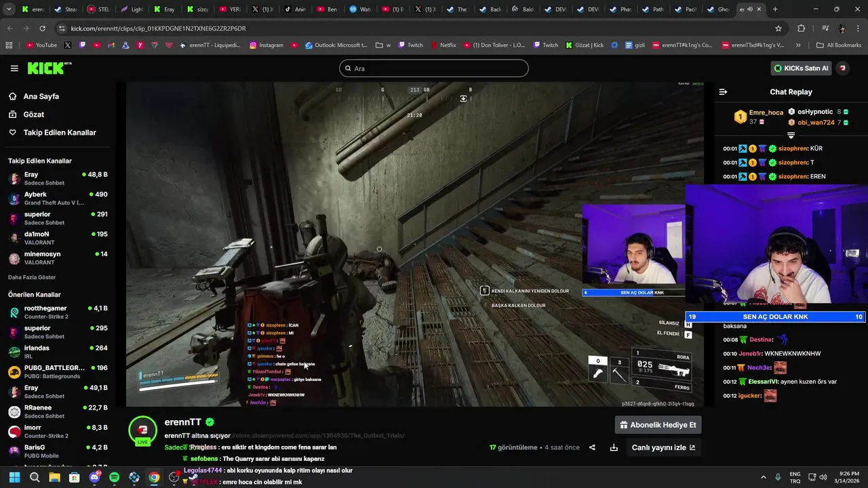This screenshot has width=868, height=488.
Task: Open volume control in system tray
Action: tap(823, 478)
